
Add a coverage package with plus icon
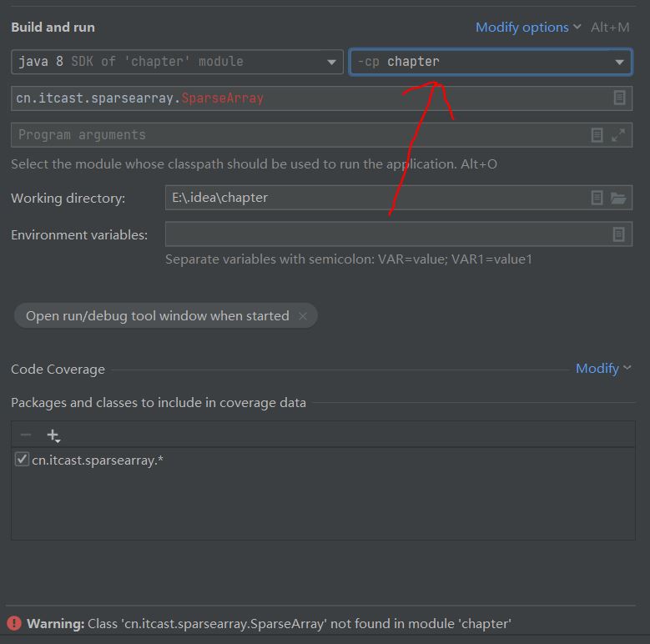(x=53, y=435)
